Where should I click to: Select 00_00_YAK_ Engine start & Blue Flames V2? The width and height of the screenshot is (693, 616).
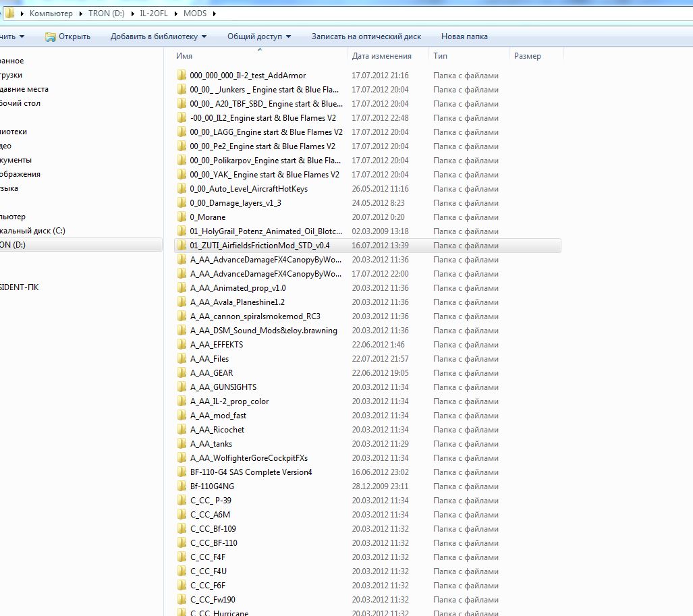pyautogui.click(x=265, y=175)
